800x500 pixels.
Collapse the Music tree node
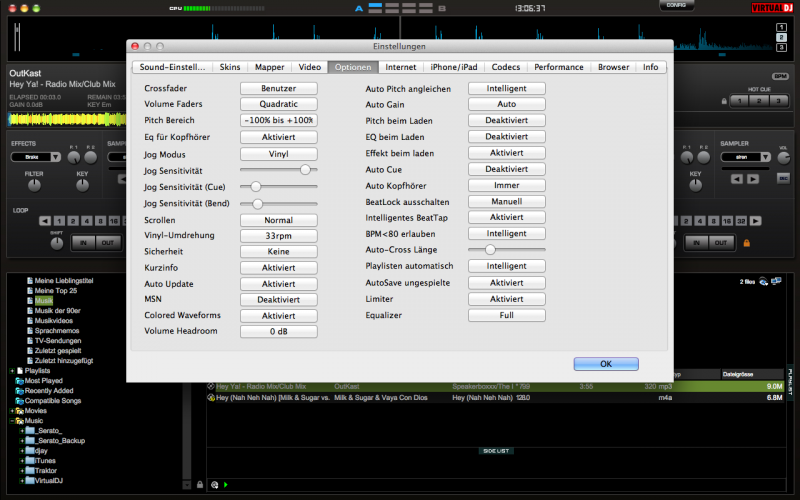click(x=12, y=421)
